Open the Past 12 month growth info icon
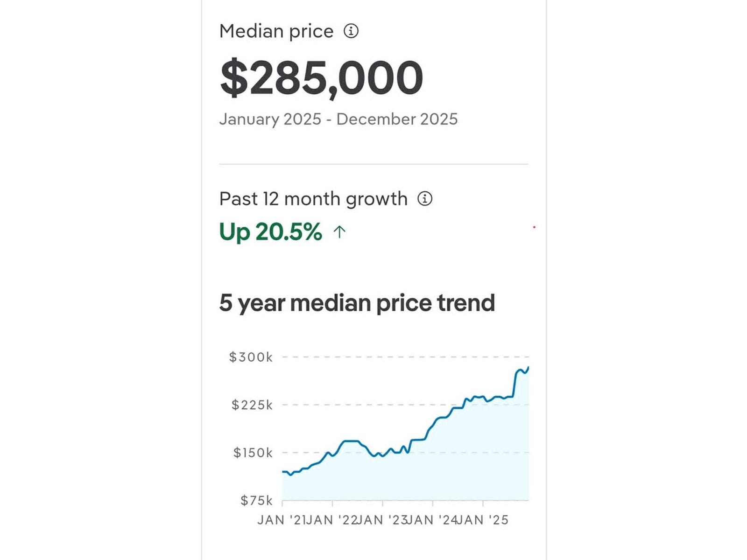 pyautogui.click(x=424, y=199)
